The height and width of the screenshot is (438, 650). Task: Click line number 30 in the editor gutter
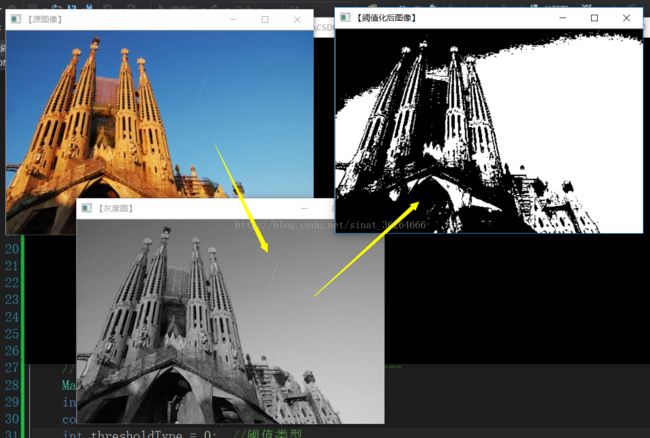[x=12, y=419]
